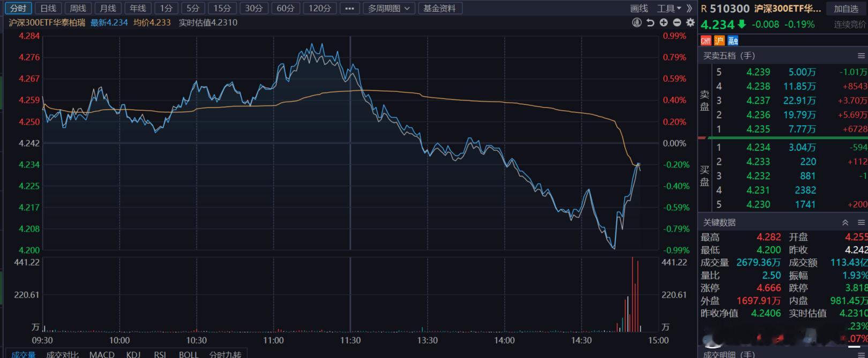
Task: Select the 成交对比 indicator tab
Action: 62,354
